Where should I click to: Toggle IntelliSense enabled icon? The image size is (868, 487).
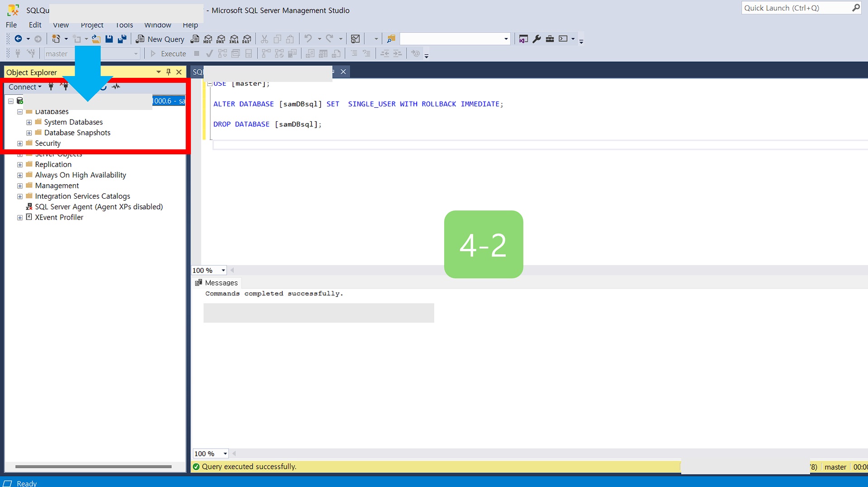pos(249,53)
